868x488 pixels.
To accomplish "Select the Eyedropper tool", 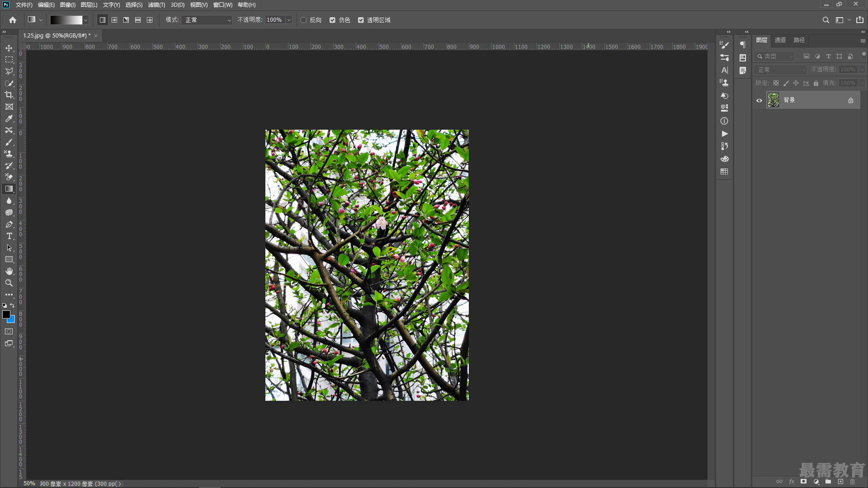I will pyautogui.click(x=9, y=118).
